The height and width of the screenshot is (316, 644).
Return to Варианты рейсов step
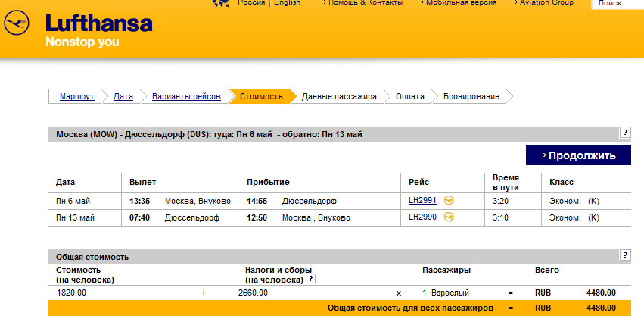186,97
